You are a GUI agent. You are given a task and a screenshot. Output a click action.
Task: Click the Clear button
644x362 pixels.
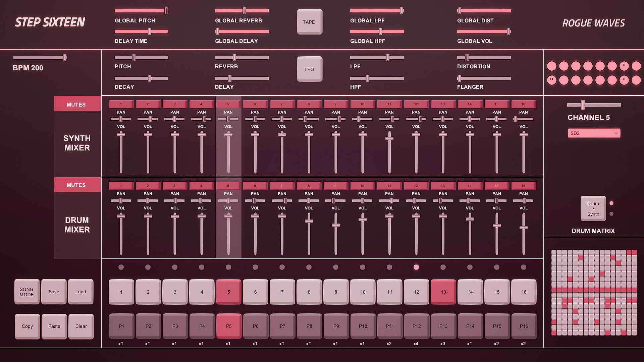(81, 326)
